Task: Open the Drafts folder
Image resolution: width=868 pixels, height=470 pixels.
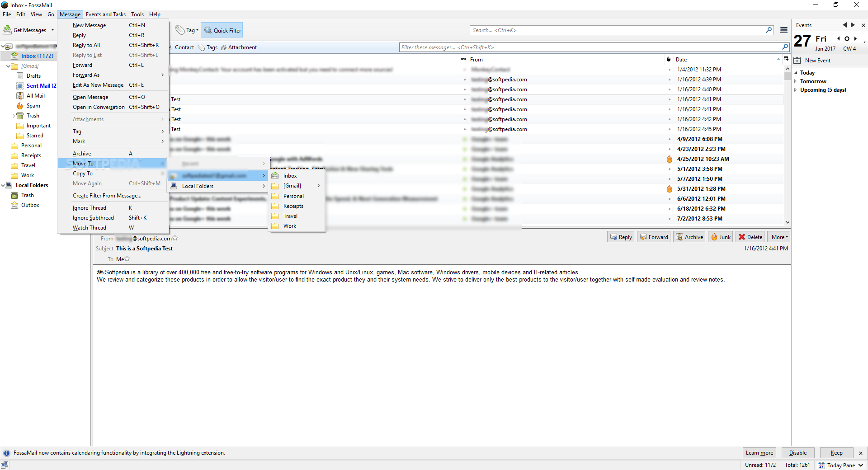Action: click(x=33, y=76)
